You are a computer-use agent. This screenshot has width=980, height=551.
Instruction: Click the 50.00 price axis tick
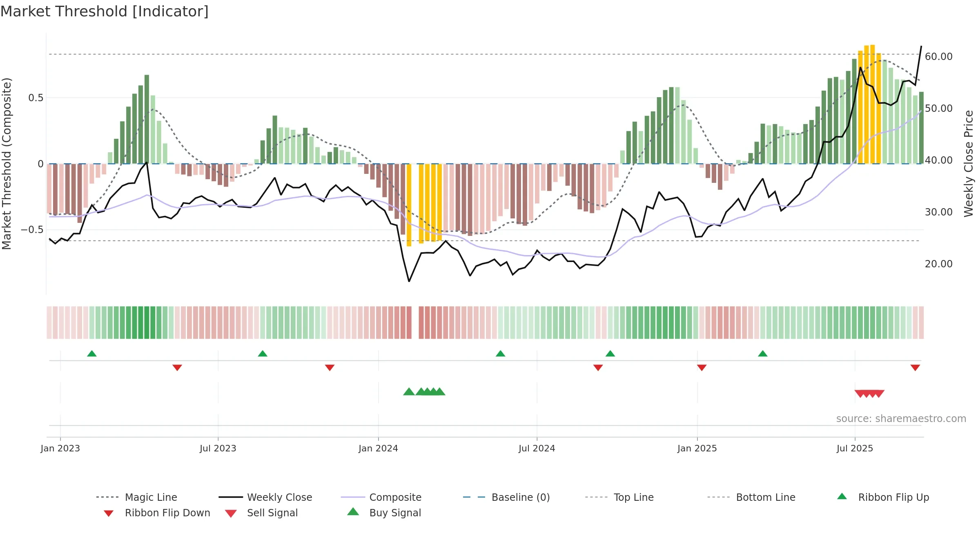pyautogui.click(x=939, y=108)
